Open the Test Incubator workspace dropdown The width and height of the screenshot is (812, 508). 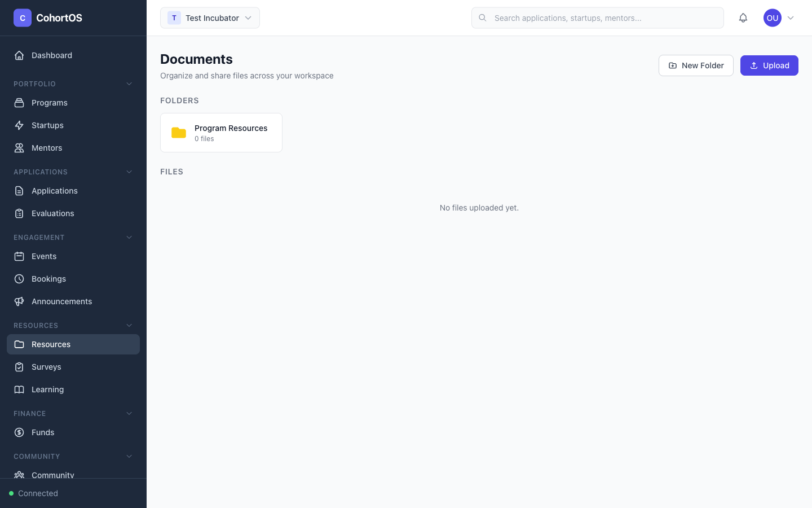pos(210,17)
